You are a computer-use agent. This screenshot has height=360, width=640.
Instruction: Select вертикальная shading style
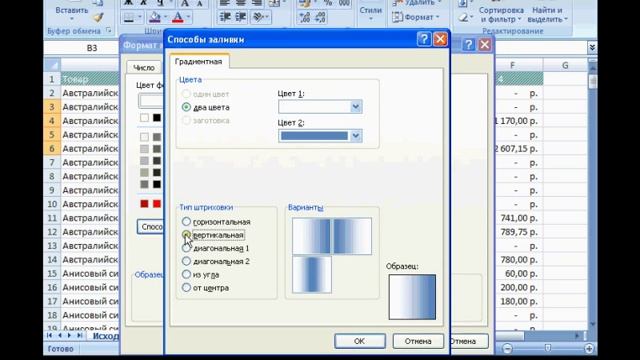pos(186,235)
